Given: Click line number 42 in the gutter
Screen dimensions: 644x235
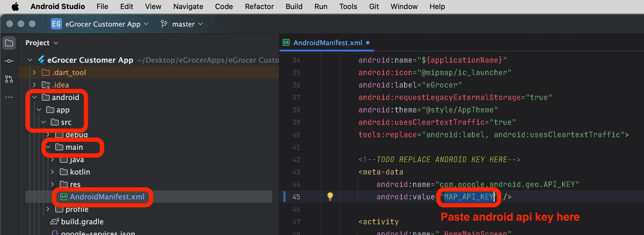Looking at the screenshot, I should 296,160.
